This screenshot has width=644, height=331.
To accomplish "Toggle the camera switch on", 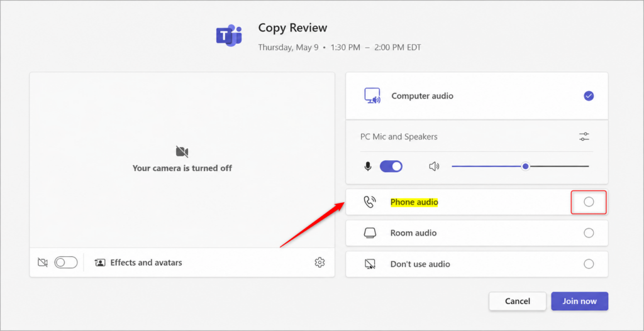I will (66, 263).
